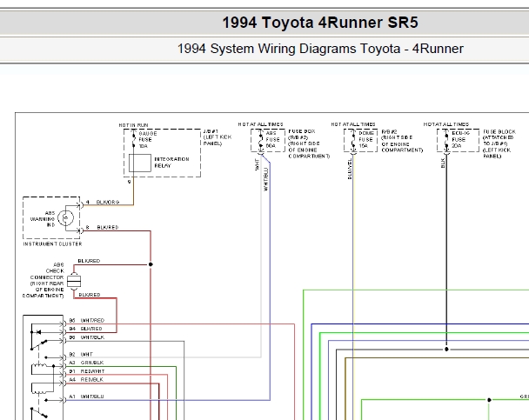Image resolution: width=529 pixels, height=420 pixels.
Task: Click the ABS FUSE 60A label
Action: 272,139
